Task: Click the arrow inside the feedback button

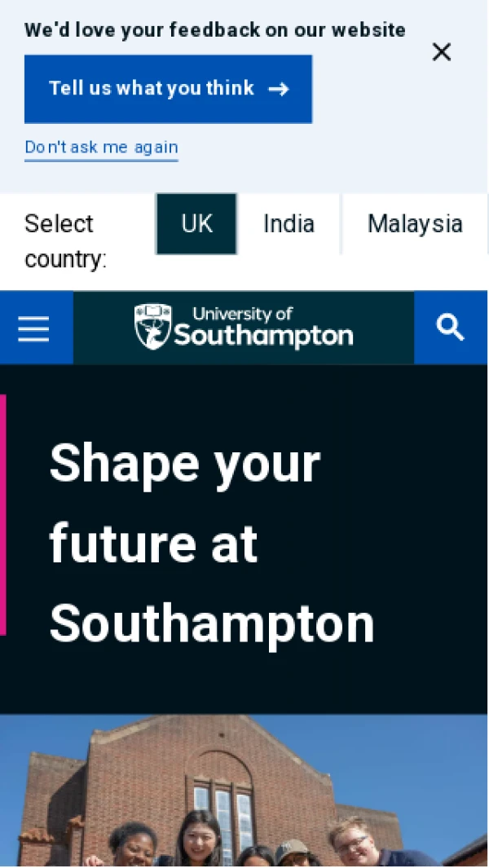Action: click(x=279, y=88)
